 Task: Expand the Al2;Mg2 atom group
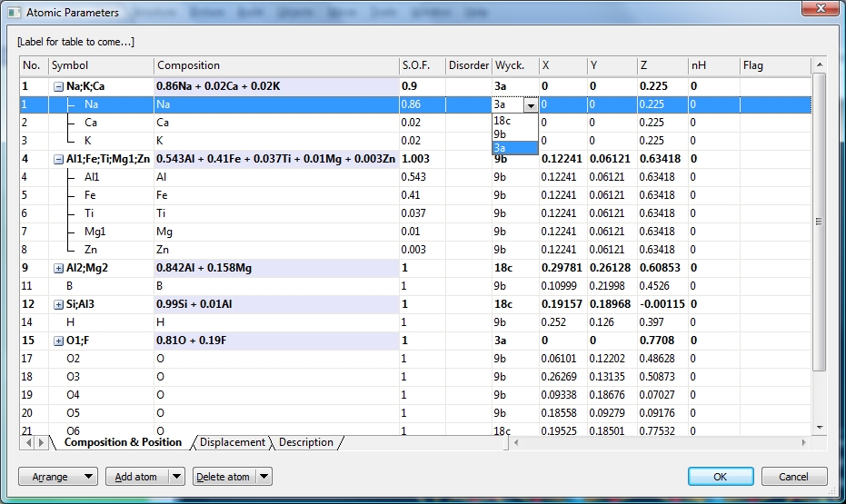pos(59,268)
